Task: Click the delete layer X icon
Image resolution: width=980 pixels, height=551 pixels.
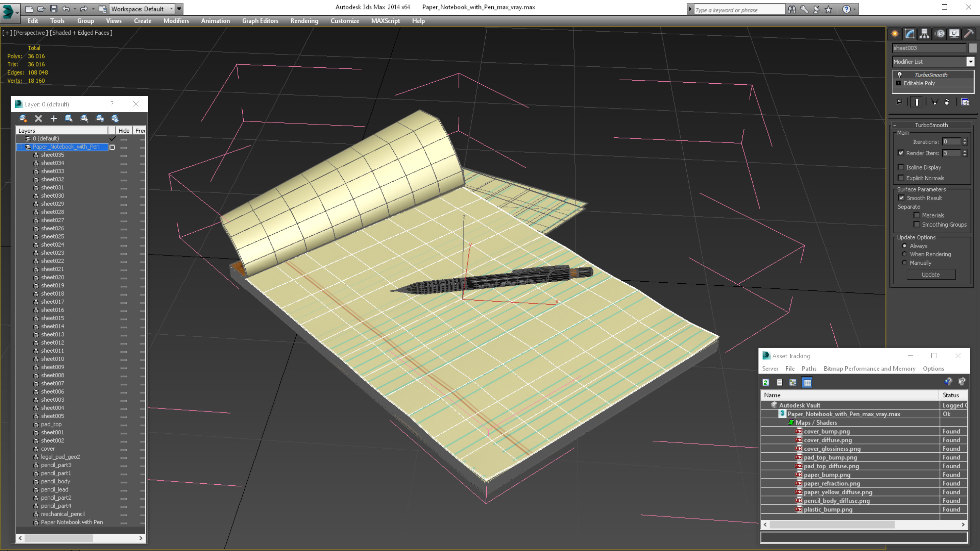Action: [x=38, y=119]
